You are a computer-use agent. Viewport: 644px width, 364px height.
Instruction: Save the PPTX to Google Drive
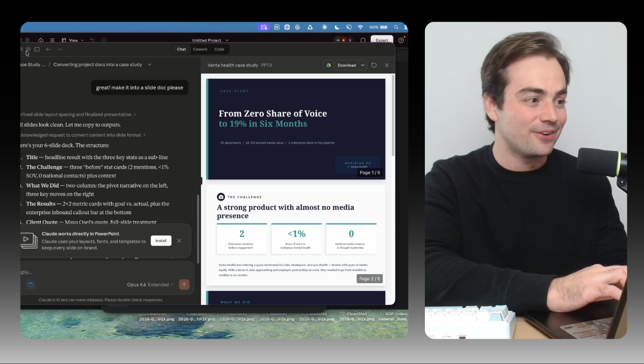[x=329, y=65]
